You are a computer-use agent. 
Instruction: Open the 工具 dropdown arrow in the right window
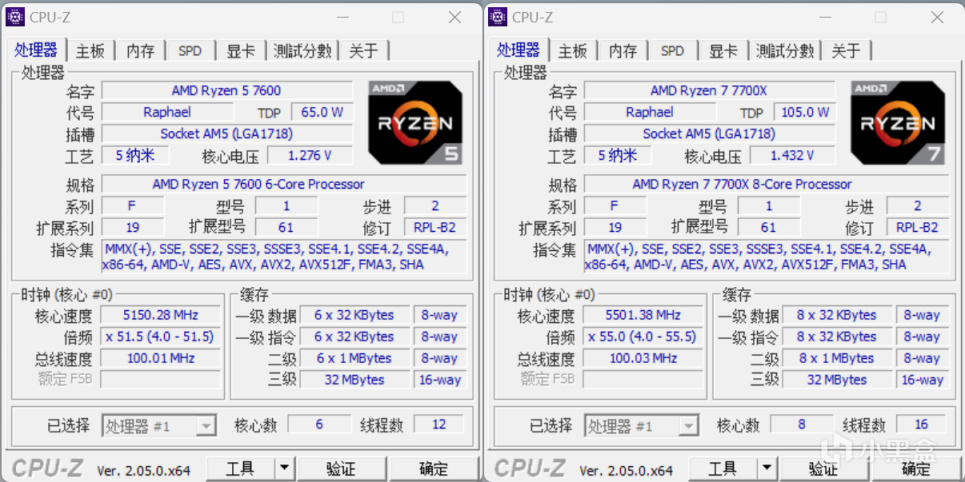click(766, 469)
